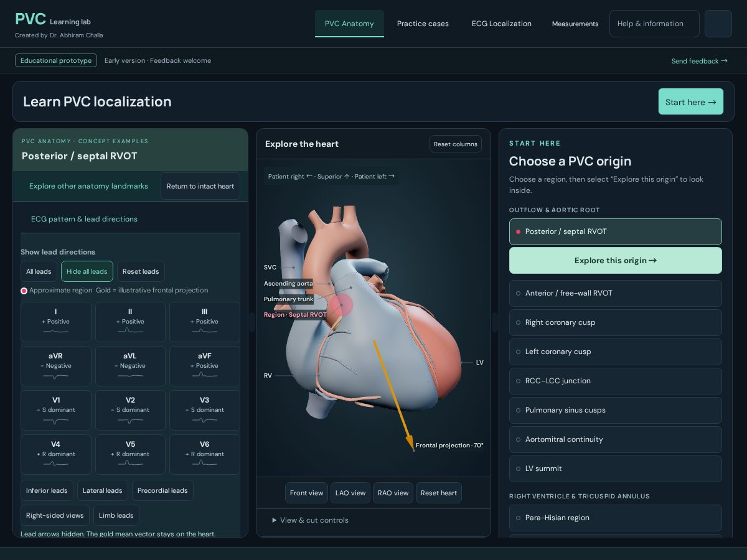747x560 pixels.
Task: Select lead II card
Action: tap(130, 322)
